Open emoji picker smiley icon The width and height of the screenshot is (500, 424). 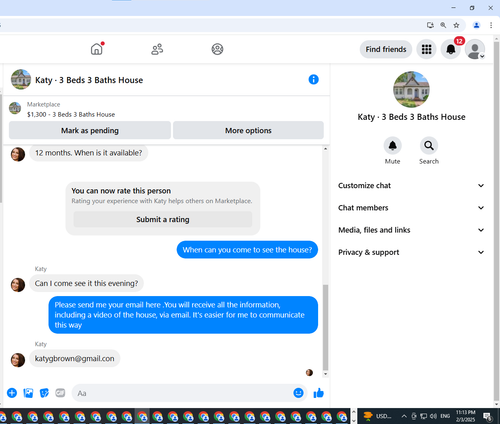click(298, 393)
